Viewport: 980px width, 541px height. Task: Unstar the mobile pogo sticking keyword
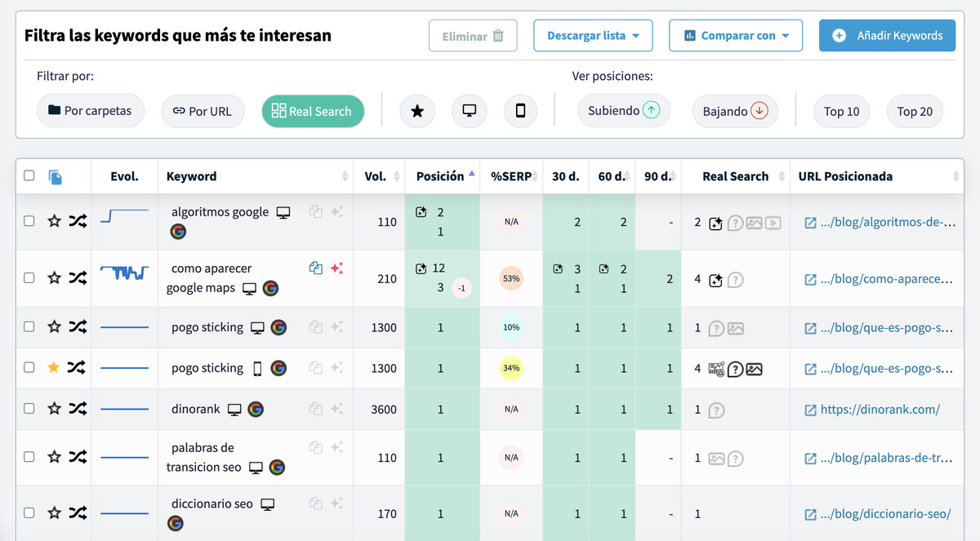coord(54,367)
